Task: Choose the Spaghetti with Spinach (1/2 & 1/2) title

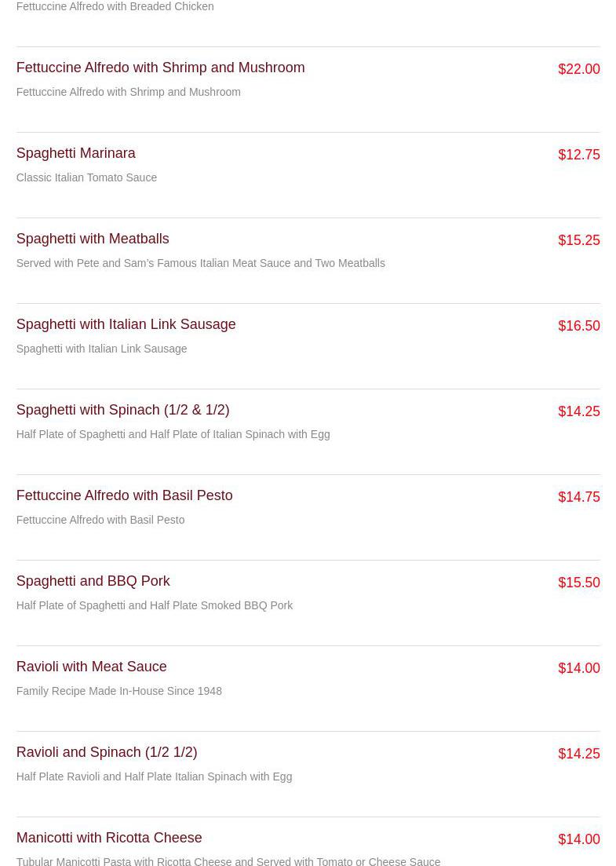Action: tap(122, 411)
